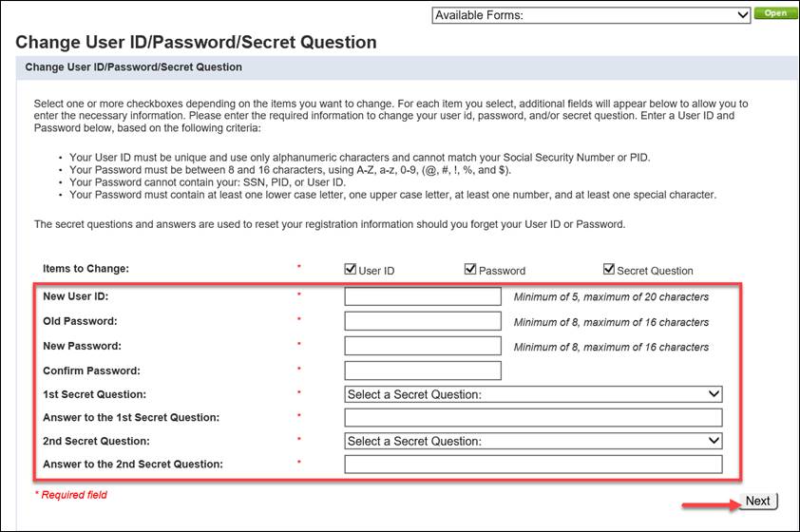Screen dimensions: 800x532
Task: Click the Password checkbox label text
Action: (502, 271)
